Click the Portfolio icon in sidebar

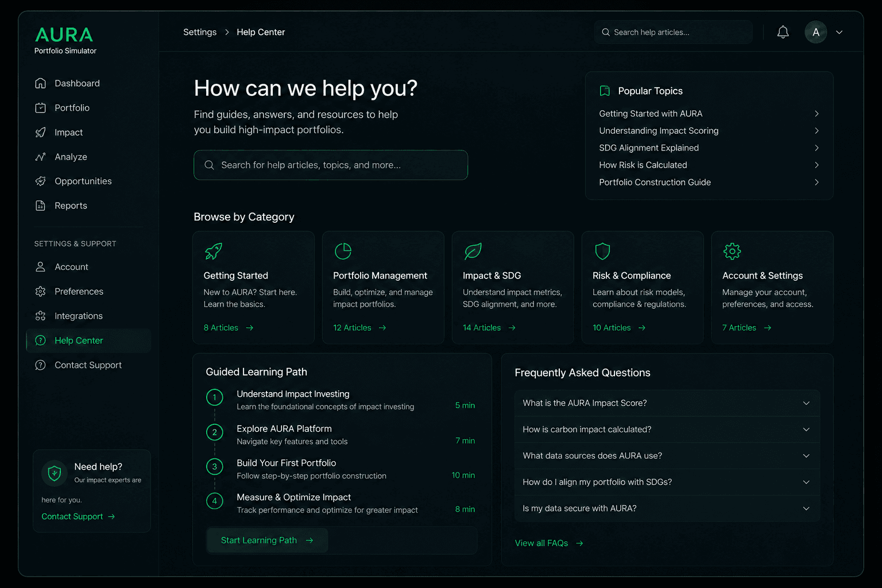click(40, 108)
